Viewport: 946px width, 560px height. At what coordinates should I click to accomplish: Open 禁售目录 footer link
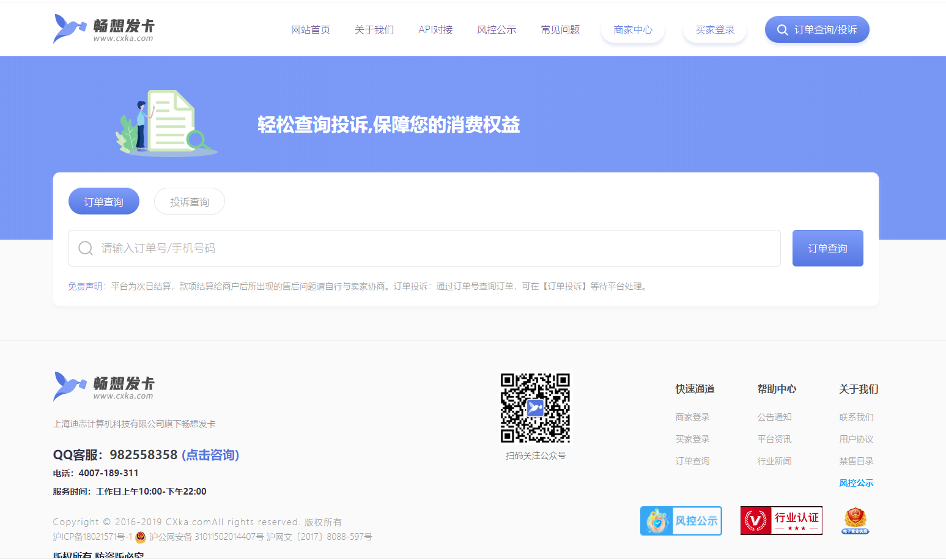856,461
